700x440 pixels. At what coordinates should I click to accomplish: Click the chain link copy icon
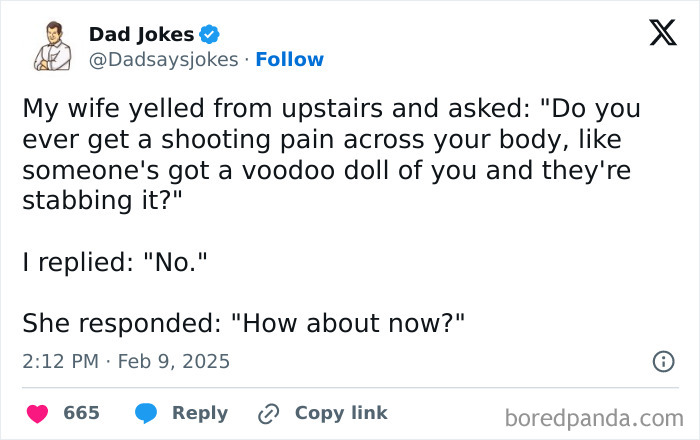pos(269,414)
